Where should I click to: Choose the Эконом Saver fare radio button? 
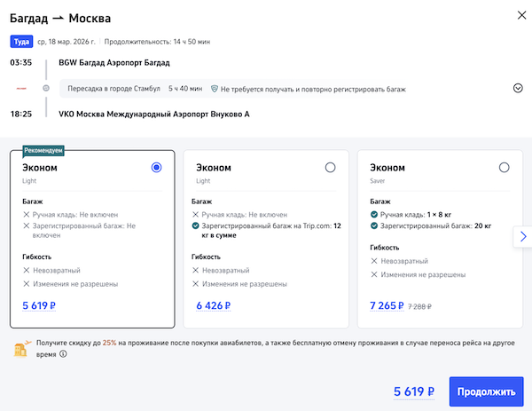point(505,167)
